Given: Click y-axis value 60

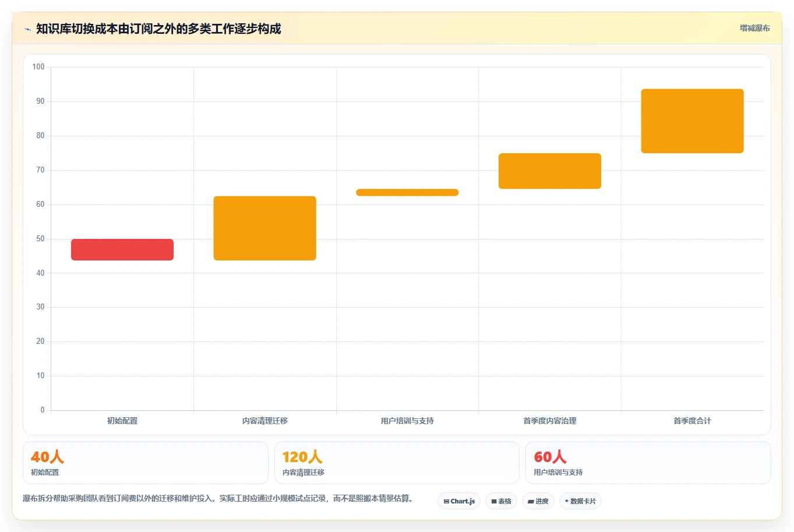Looking at the screenshot, I should (40, 205).
